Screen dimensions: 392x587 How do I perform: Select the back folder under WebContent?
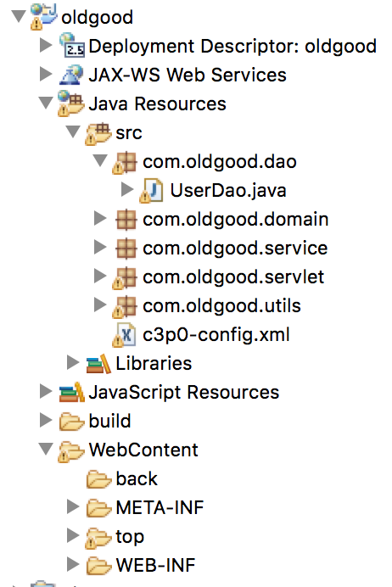[137, 478]
